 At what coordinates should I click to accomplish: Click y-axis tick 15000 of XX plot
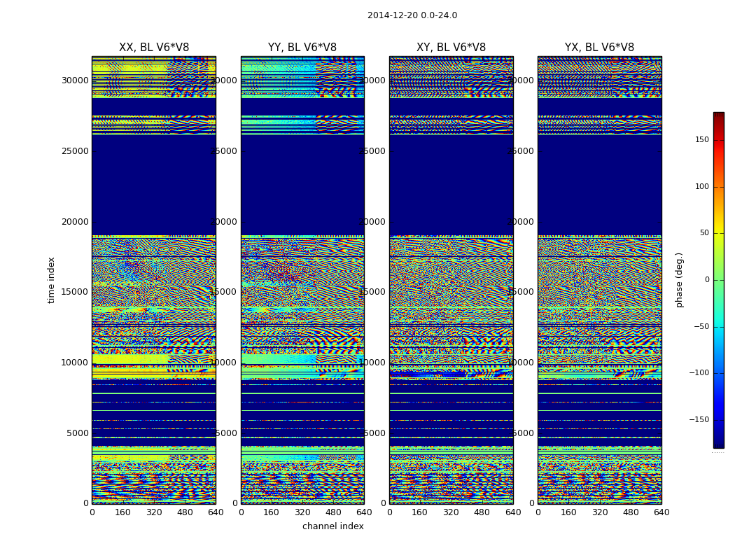[75, 291]
